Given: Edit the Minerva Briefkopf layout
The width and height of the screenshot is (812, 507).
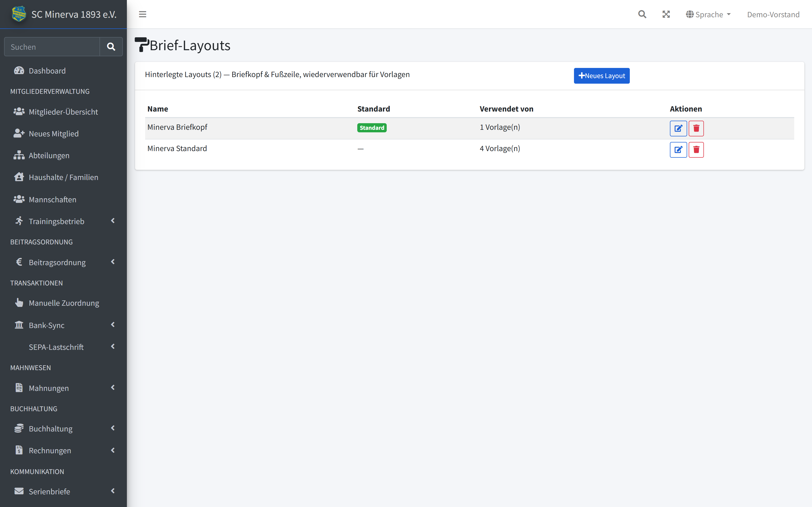Looking at the screenshot, I should pyautogui.click(x=678, y=129).
